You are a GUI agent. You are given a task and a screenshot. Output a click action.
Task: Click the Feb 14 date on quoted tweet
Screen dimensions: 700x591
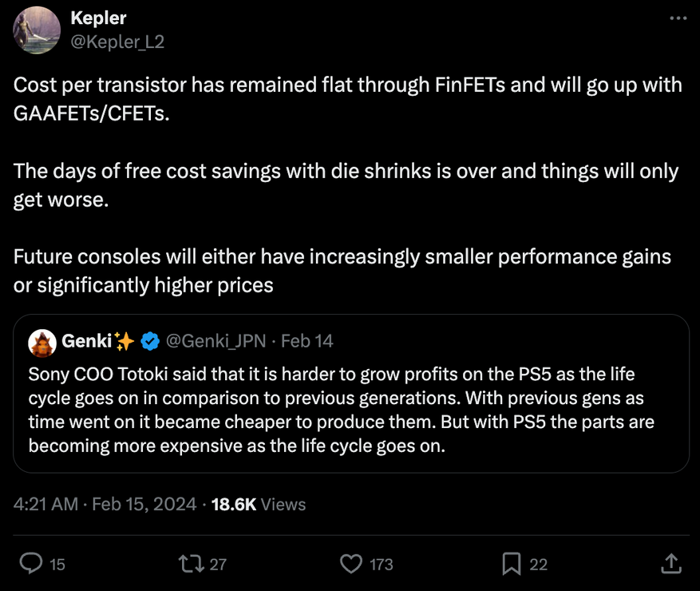pyautogui.click(x=307, y=342)
